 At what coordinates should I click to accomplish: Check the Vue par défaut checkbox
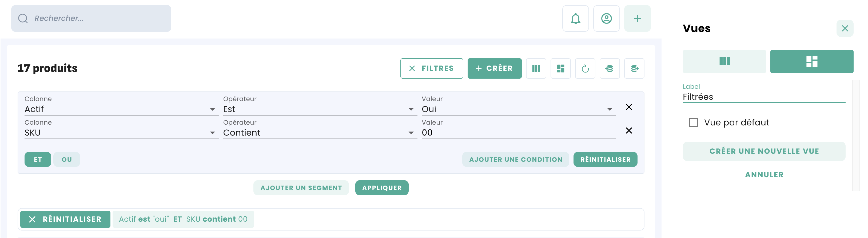click(x=693, y=122)
